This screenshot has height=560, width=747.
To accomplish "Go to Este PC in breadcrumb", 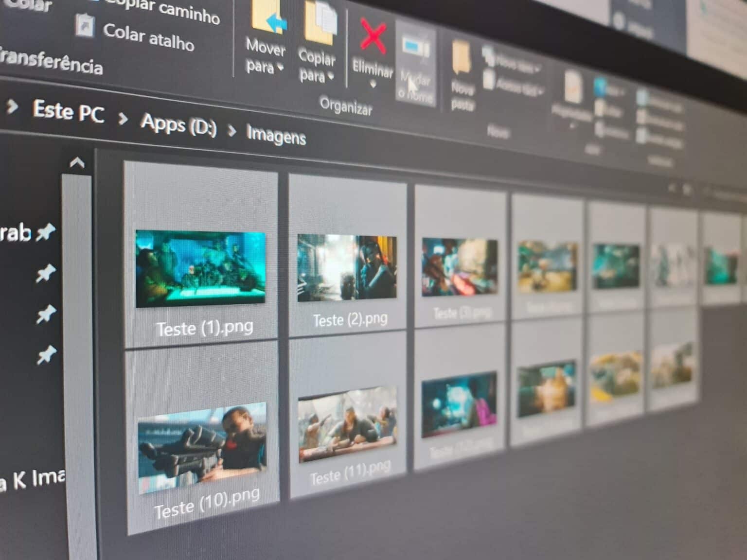I will tap(69, 111).
